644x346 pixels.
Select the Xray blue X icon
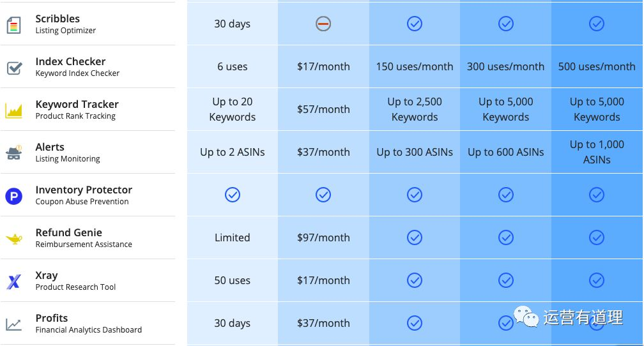(x=13, y=282)
